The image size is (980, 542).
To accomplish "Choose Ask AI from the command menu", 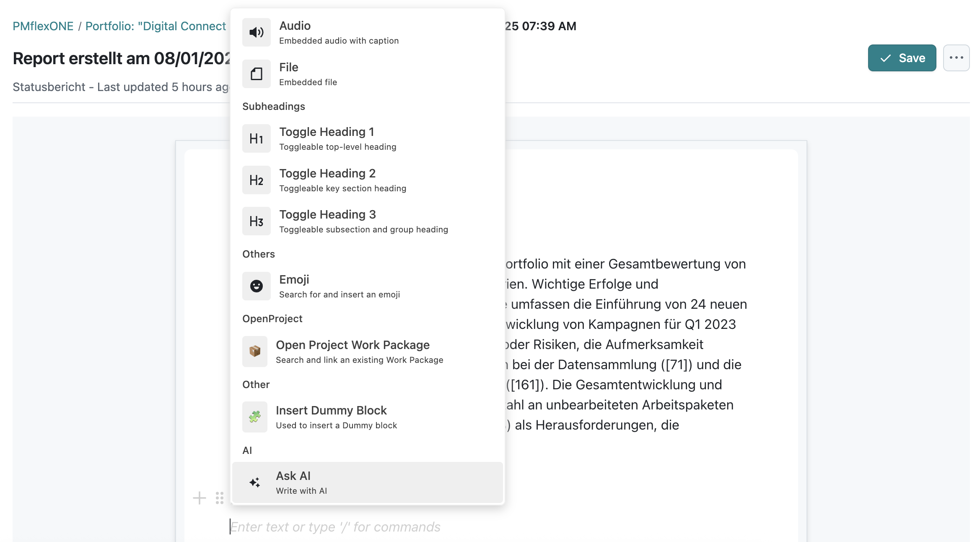I will [367, 482].
